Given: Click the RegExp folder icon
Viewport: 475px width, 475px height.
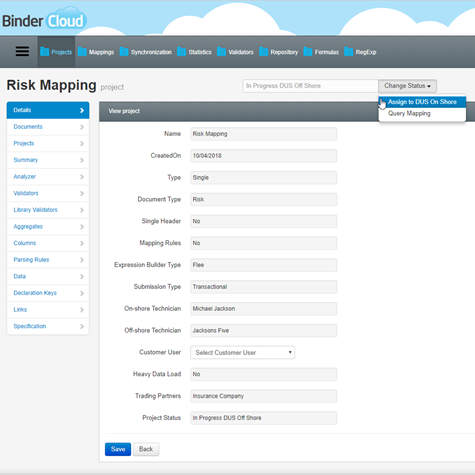Looking at the screenshot, I should (349, 52).
